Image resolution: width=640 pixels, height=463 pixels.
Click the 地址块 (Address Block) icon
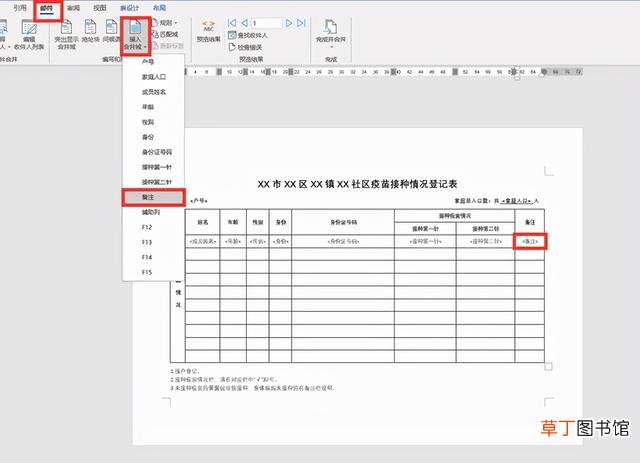pyautogui.click(x=90, y=32)
